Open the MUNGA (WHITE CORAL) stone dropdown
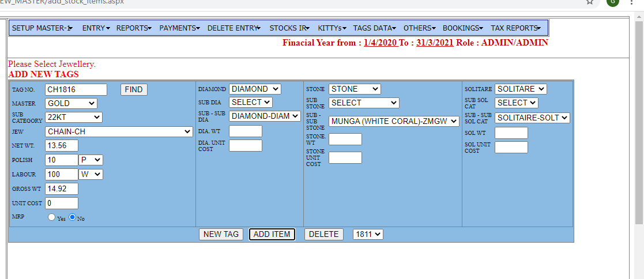 pyautogui.click(x=394, y=121)
